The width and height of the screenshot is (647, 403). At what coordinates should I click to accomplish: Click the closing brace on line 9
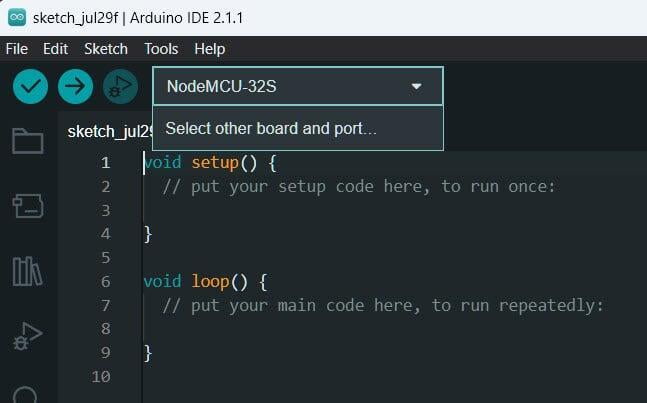[x=148, y=353]
